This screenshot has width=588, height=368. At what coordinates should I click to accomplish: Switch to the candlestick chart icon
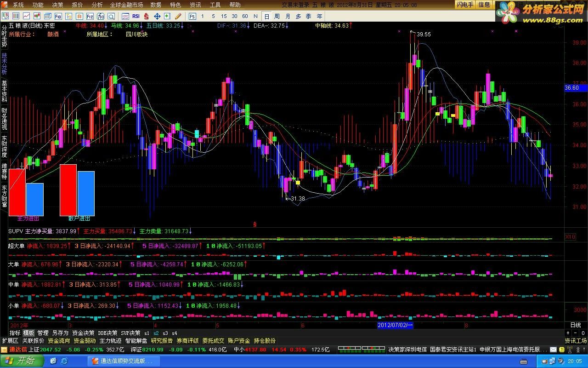point(37,16)
